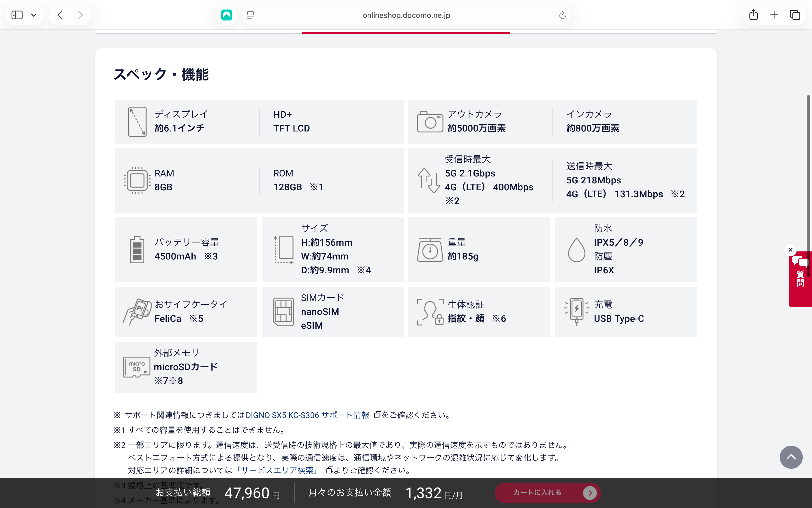Click the スペック・機能 heading

[161, 74]
